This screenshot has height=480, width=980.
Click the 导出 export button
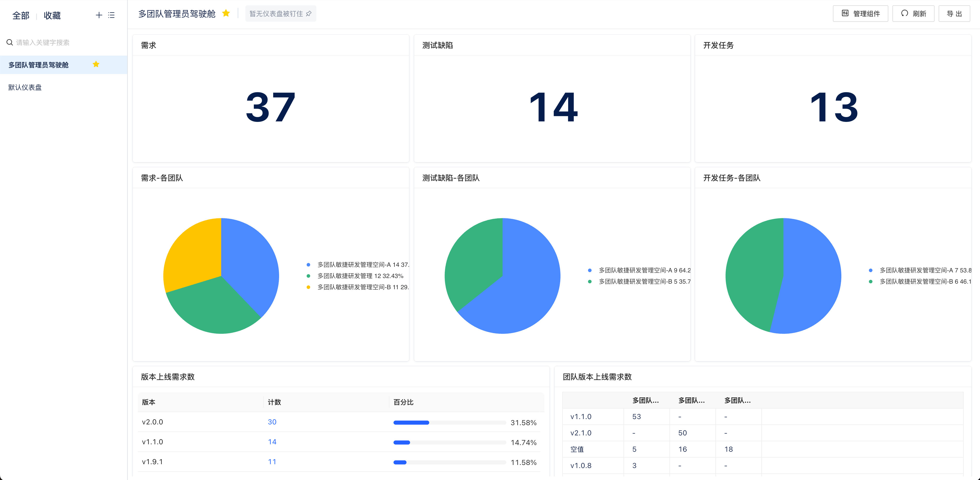[954, 14]
